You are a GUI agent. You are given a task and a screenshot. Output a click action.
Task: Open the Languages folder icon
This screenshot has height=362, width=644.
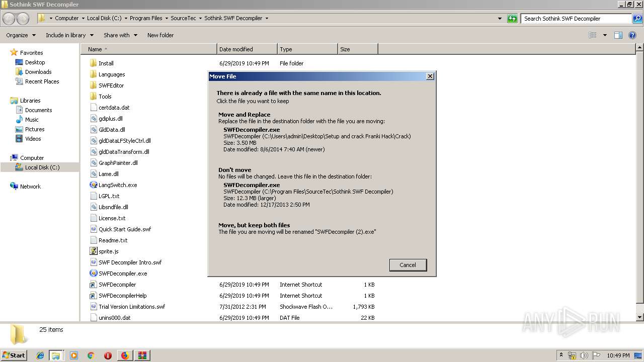point(93,74)
